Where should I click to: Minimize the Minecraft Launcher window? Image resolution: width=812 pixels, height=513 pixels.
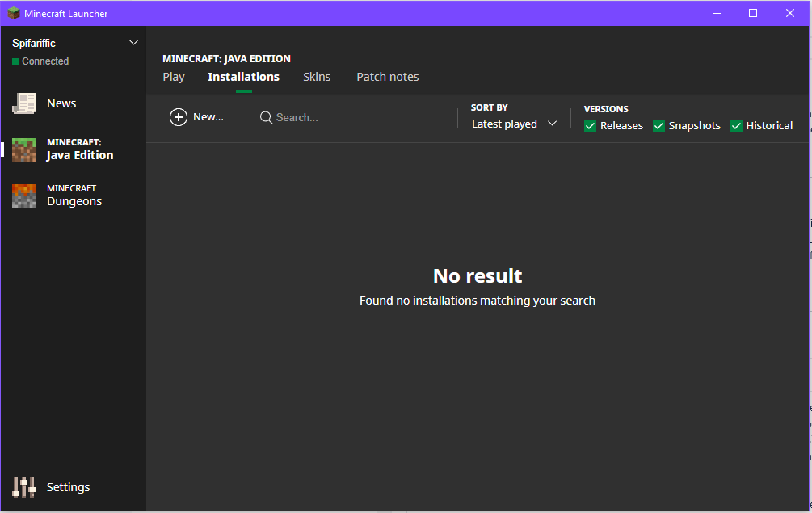[717, 13]
